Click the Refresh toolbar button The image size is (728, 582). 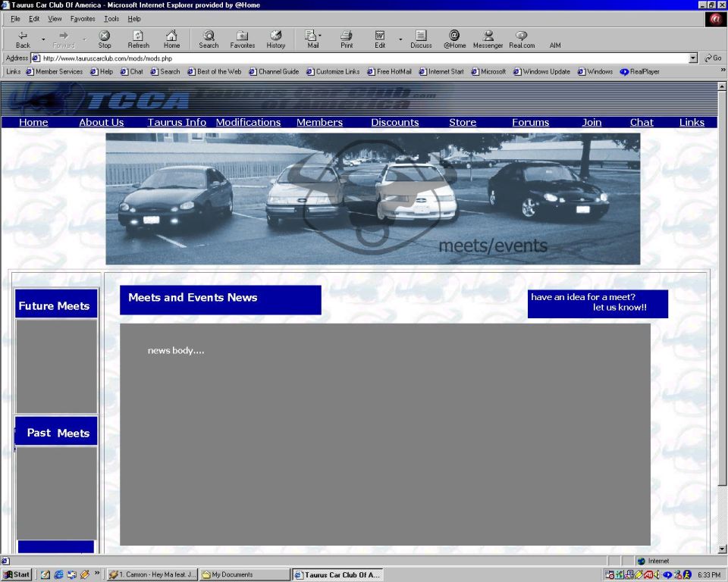click(x=138, y=39)
